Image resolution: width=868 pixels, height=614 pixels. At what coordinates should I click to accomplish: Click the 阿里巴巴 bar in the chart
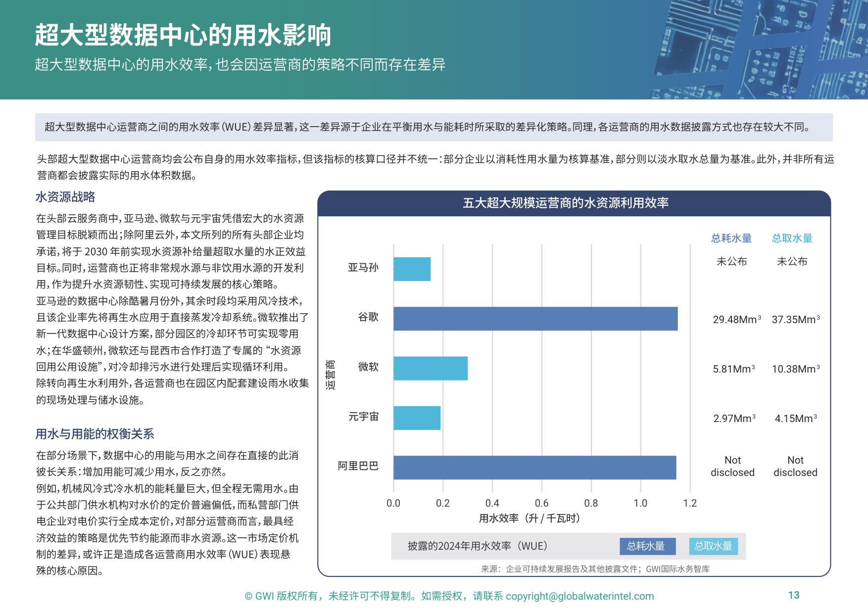click(x=534, y=468)
